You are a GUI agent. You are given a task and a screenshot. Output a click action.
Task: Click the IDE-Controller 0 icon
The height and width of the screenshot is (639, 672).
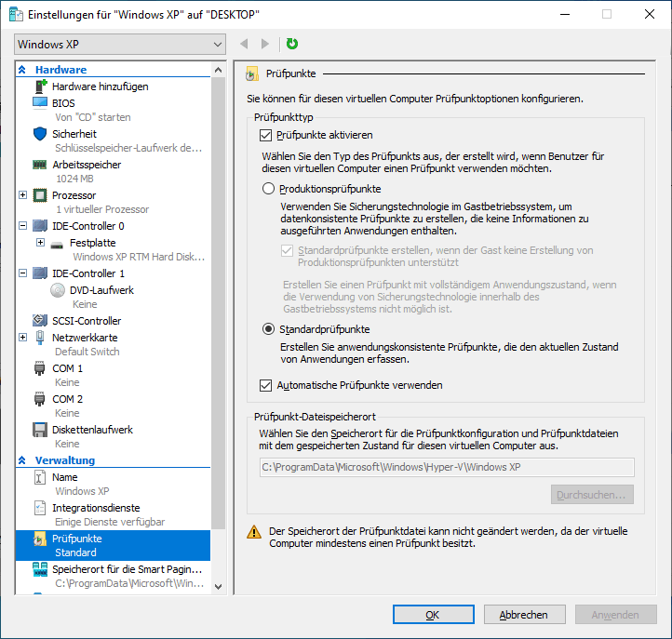40,226
